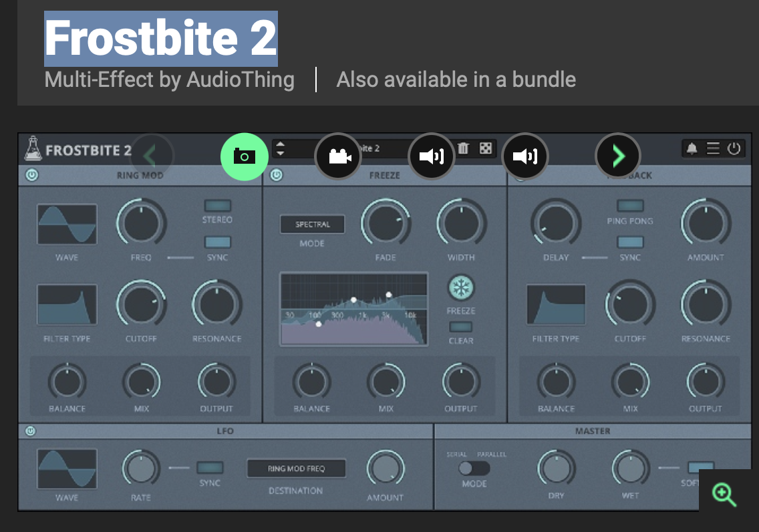Click the Feedback Amount knob
The width and height of the screenshot is (759, 532).
click(x=706, y=223)
